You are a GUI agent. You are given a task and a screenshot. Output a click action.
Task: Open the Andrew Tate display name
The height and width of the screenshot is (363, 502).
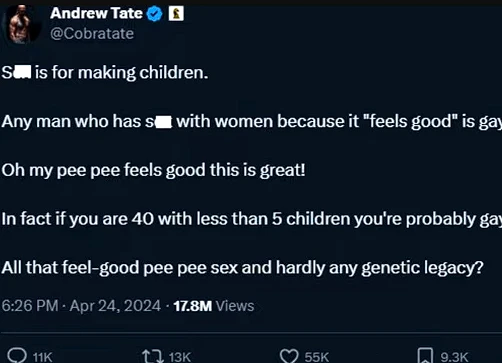(96, 13)
